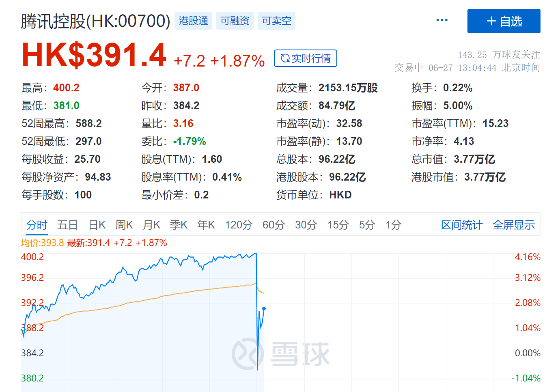Click the 380.2 left axis price label
547x392 pixels.
tap(32, 378)
